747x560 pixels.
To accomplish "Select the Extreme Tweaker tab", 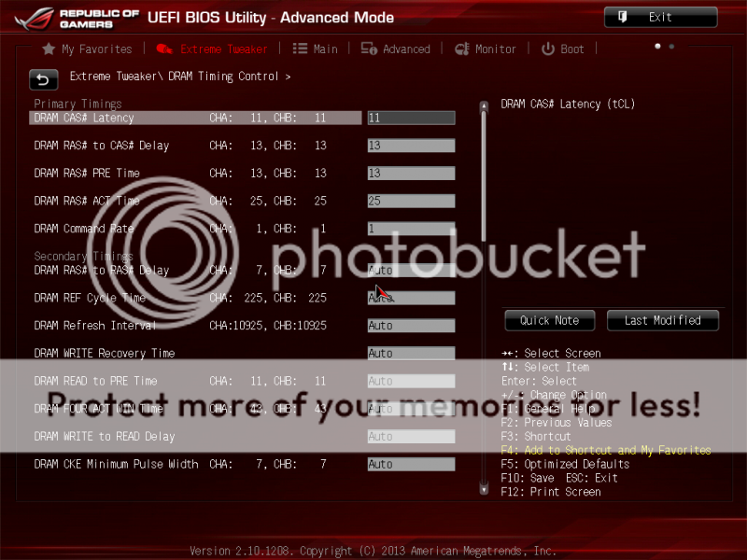I will click(x=212, y=49).
